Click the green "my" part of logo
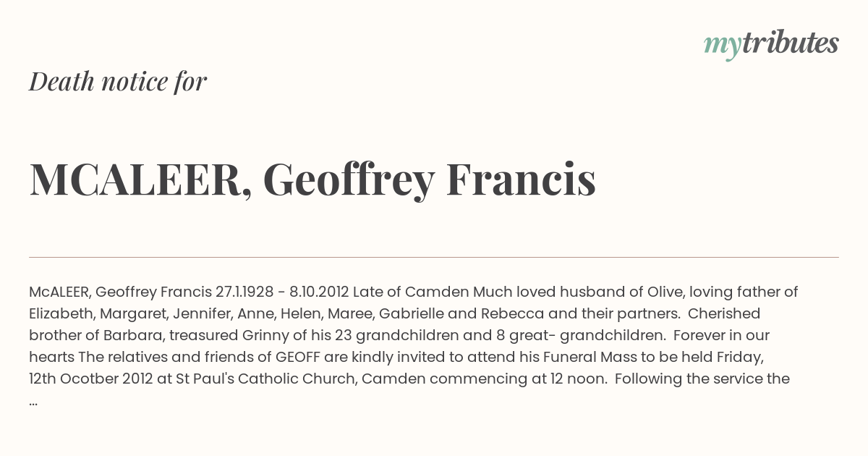 point(722,46)
